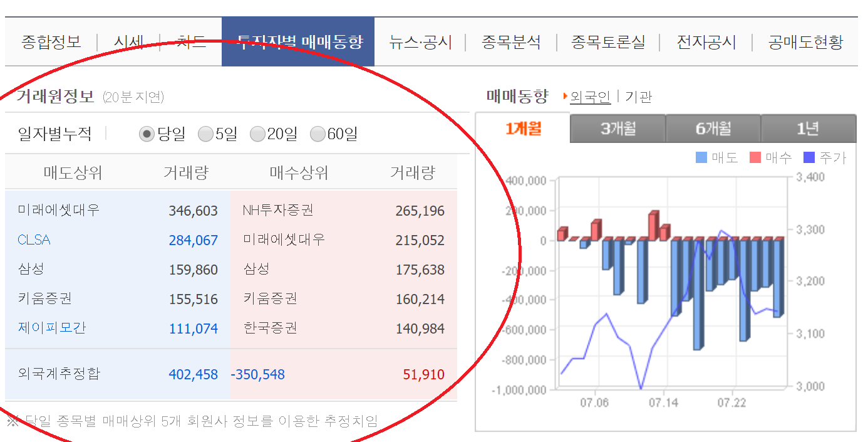Click the 매도 blue legend swatch
The height and width of the screenshot is (442, 868).
click(701, 157)
